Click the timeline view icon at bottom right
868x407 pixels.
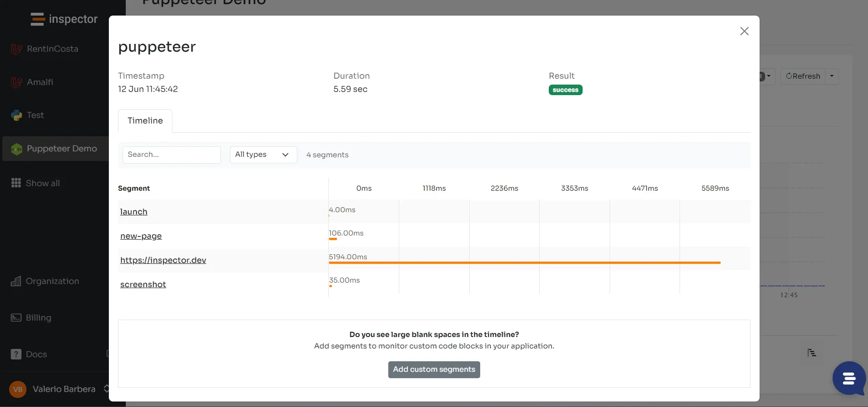coord(812,353)
